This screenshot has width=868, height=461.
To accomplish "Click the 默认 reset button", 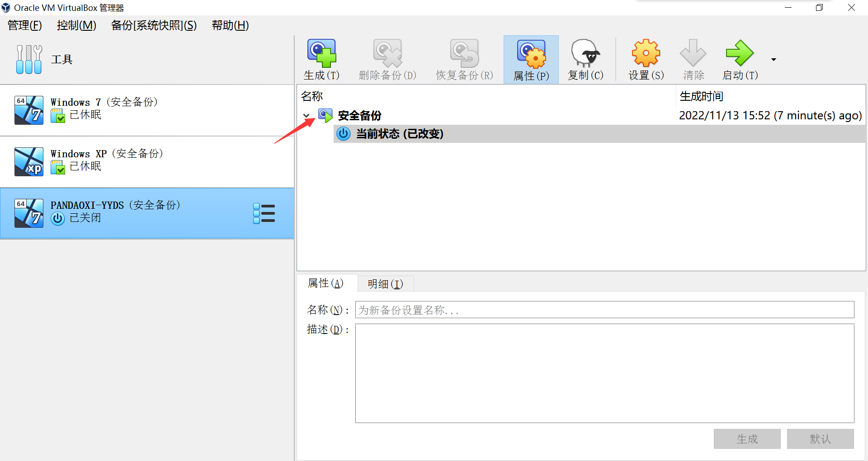I will tap(820, 439).
